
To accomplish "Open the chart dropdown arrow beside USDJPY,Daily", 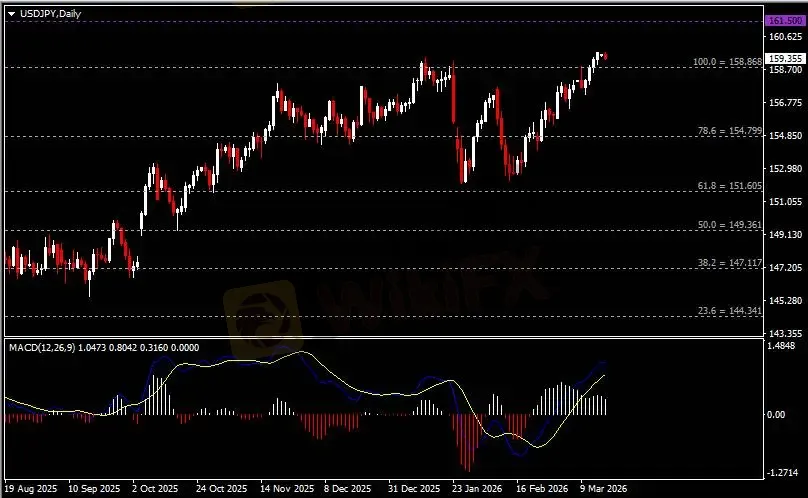I will [11, 14].
